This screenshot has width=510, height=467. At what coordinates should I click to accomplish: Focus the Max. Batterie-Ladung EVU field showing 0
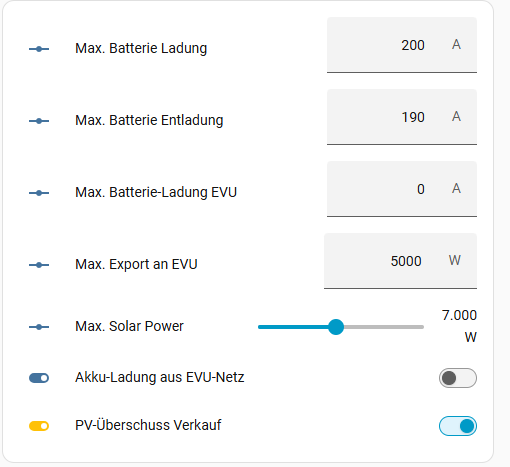tap(402, 189)
